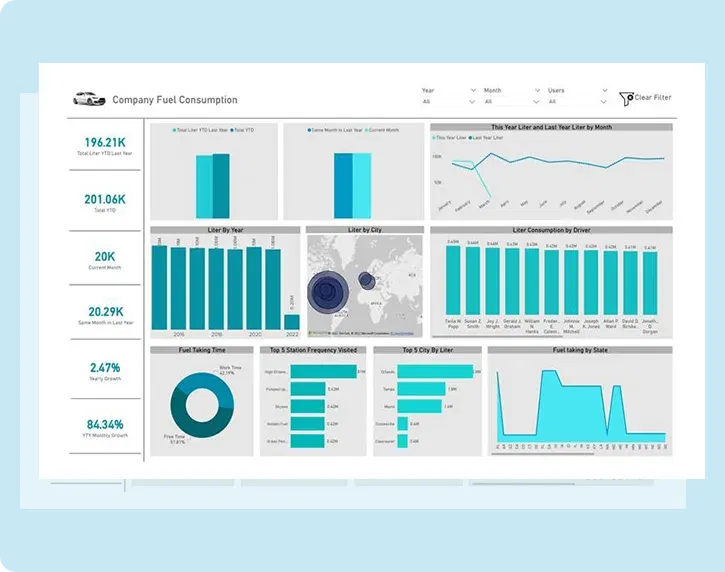Click the Current Month legend marker
The width and height of the screenshot is (725, 572).
366,130
